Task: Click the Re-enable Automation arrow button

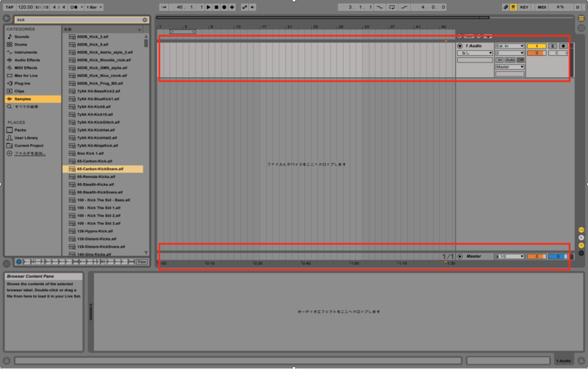Action: tap(252, 7)
